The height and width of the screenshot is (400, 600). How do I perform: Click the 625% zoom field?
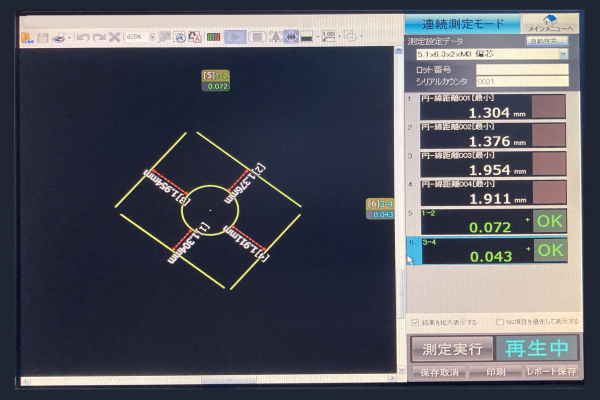point(137,37)
